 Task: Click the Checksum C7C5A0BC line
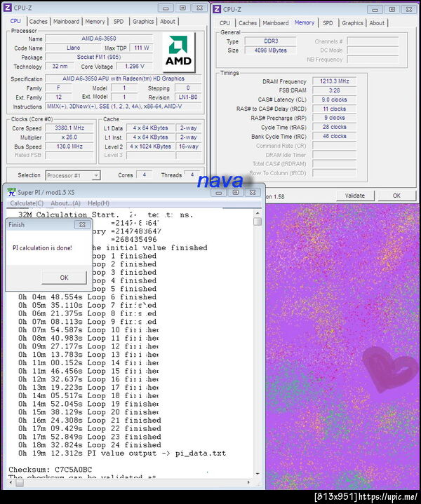click(x=51, y=469)
